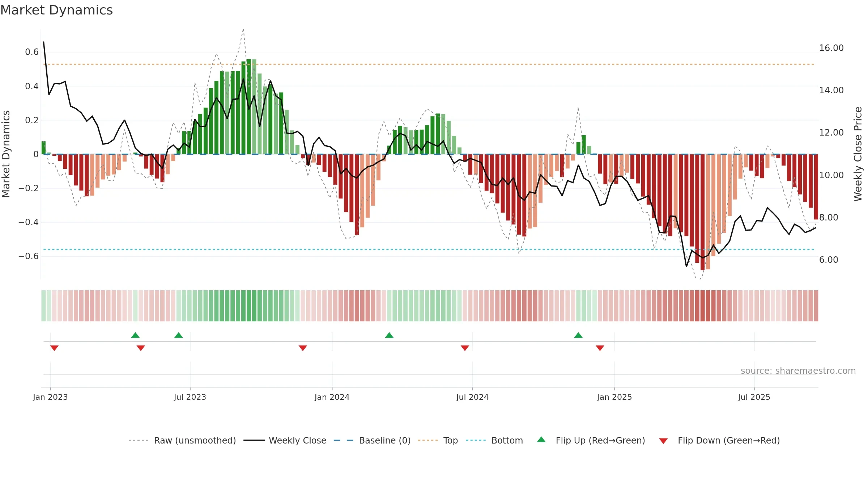Image resolution: width=868 pixels, height=488 pixels.
Task: Click the 0.4 left-axis label
Action: 32,86
